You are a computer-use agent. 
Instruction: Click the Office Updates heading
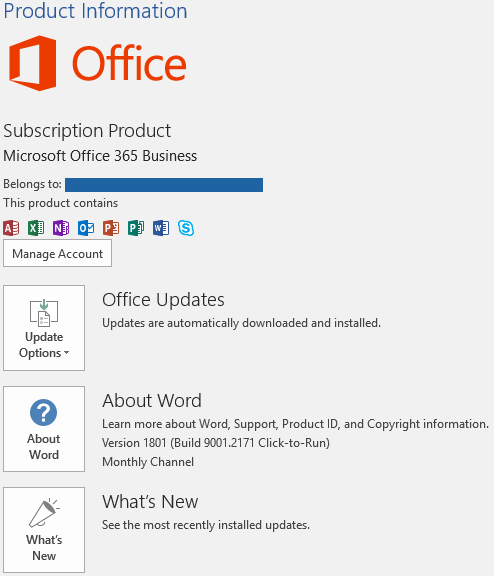pos(163,299)
